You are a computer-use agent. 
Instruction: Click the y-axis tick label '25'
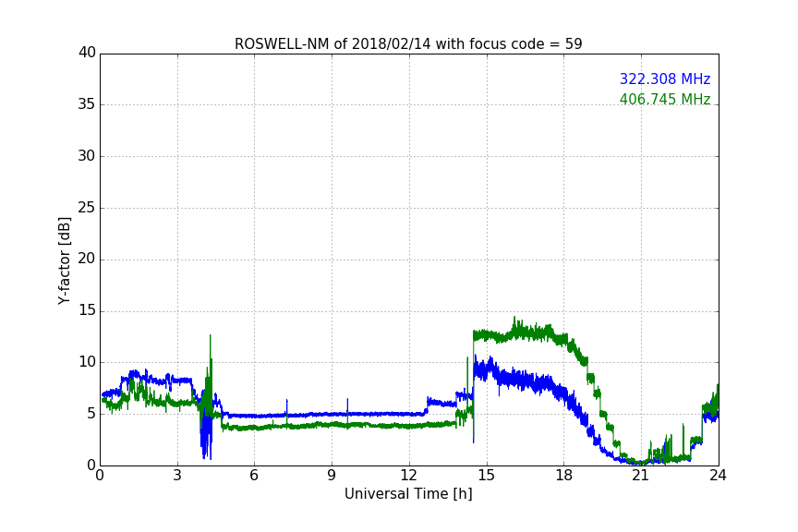[87, 208]
